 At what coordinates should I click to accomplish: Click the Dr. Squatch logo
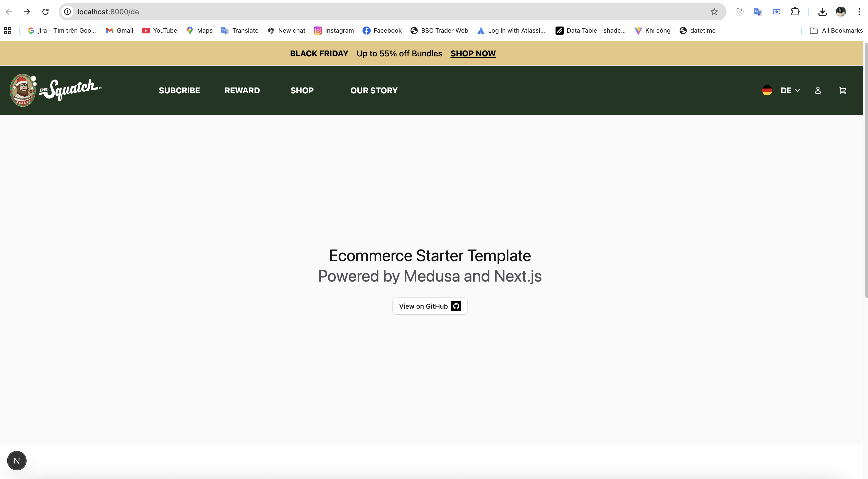point(56,90)
